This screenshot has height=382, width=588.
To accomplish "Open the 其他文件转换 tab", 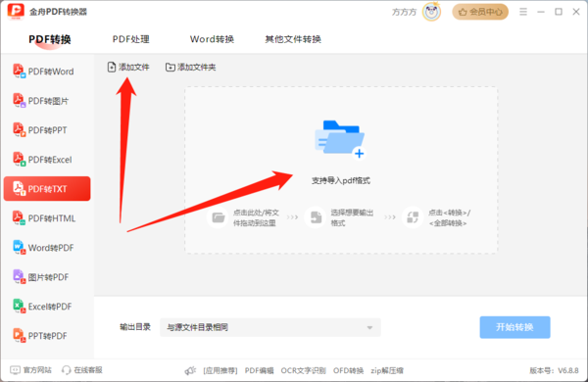I will click(293, 39).
